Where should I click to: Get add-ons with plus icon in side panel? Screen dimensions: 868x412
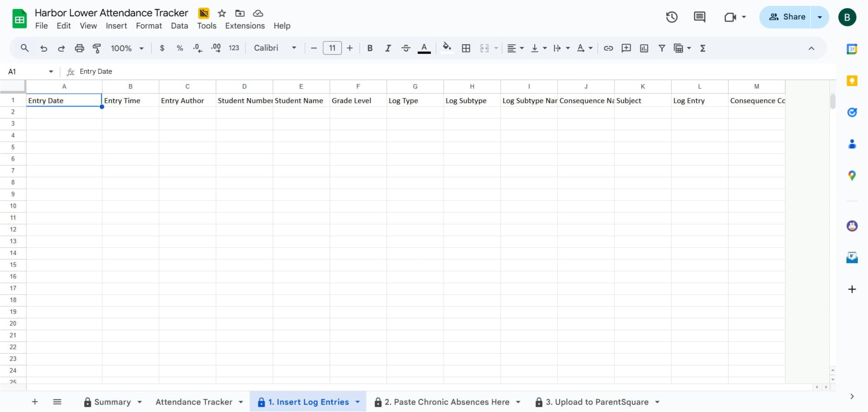[x=852, y=289]
